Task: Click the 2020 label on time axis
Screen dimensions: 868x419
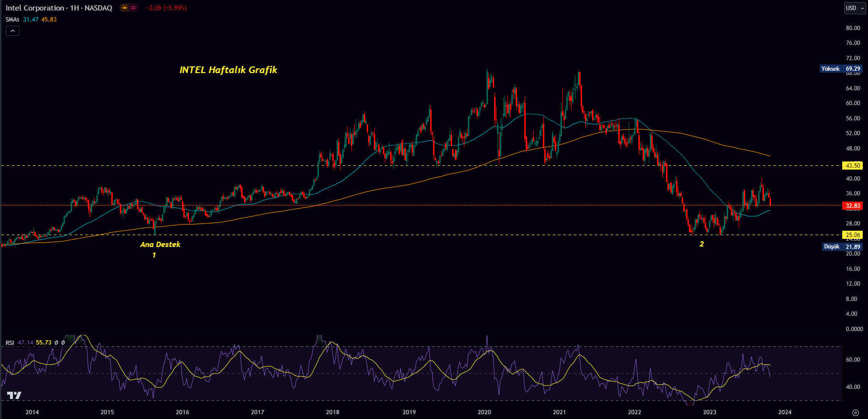Action: [x=484, y=412]
